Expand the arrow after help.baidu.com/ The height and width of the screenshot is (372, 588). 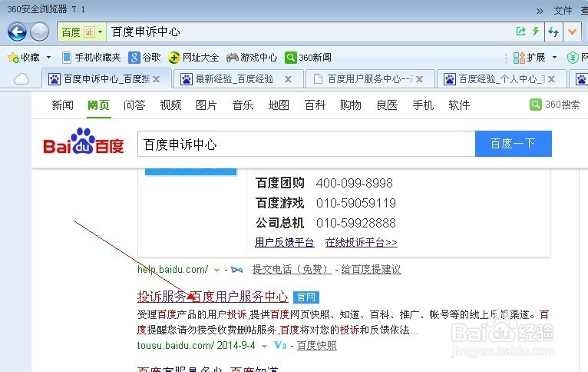pyautogui.click(x=216, y=270)
